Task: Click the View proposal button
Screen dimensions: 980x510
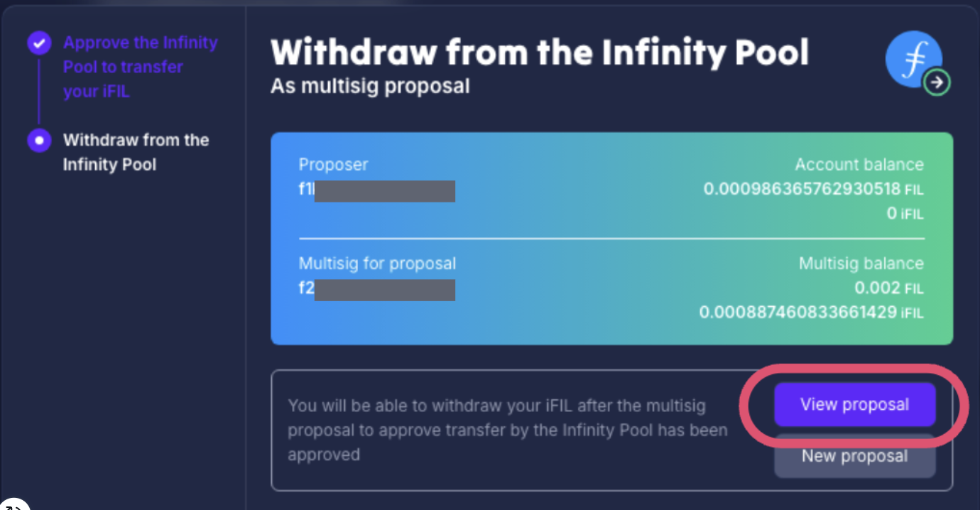Action: tap(855, 404)
